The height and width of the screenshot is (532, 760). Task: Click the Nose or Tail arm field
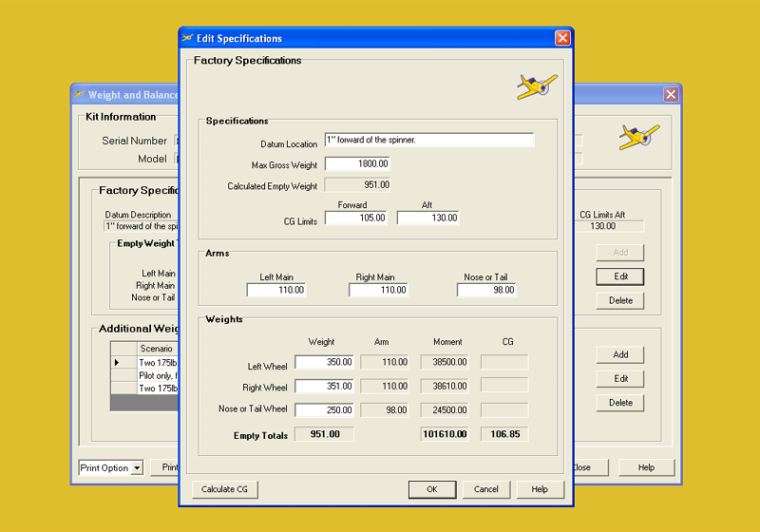(486, 290)
